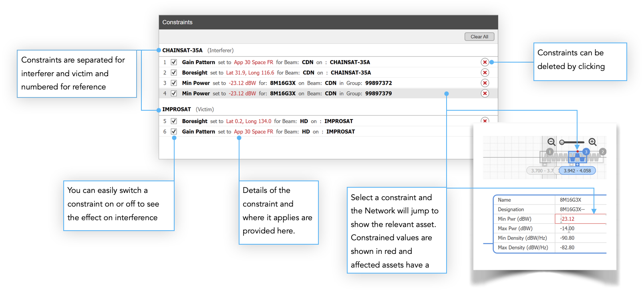Select the 3.942 - 4.058 frequency label
The height and width of the screenshot is (292, 644).
pos(577,170)
